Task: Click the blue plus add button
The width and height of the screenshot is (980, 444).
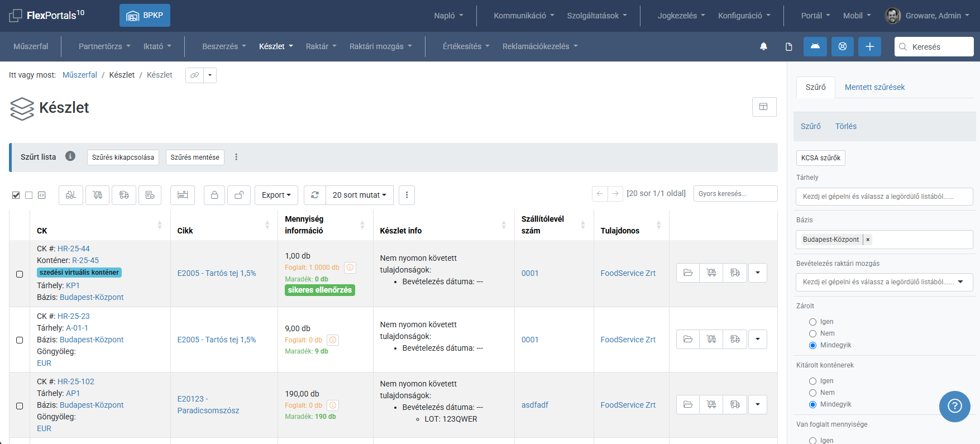Action: [870, 46]
